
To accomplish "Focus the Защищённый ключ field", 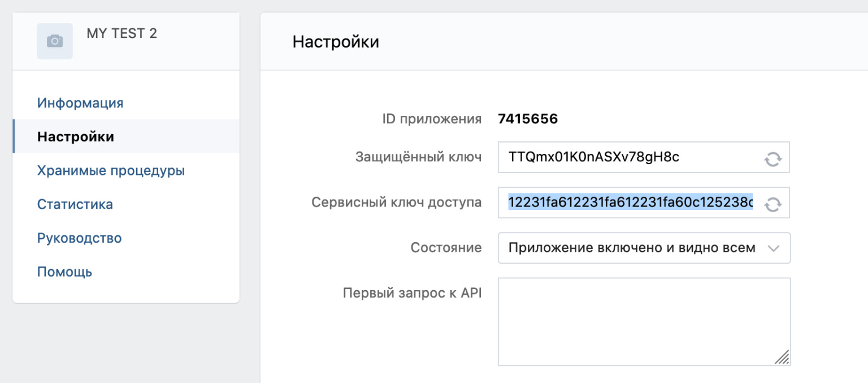I will click(644, 157).
